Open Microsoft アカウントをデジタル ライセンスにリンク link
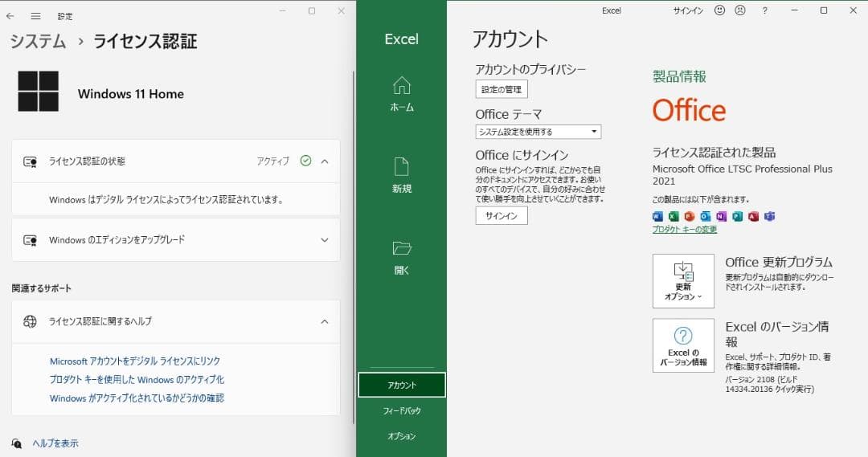 [x=135, y=361]
